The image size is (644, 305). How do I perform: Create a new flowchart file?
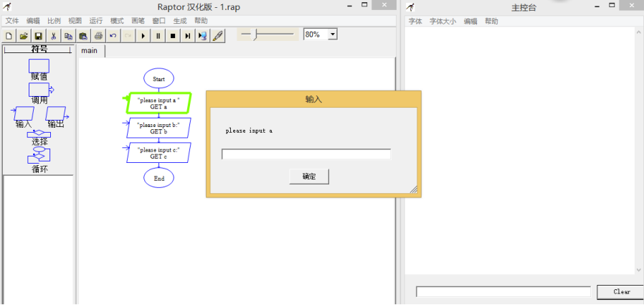9,36
